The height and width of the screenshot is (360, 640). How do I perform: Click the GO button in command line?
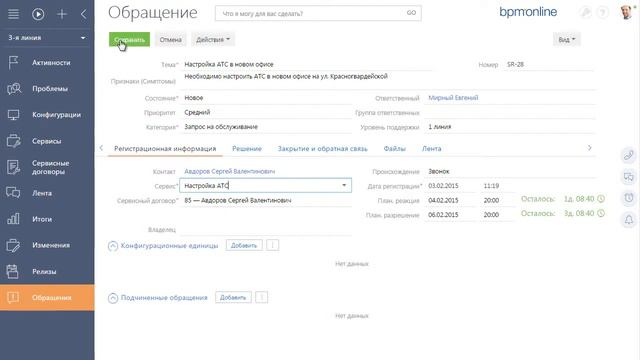point(411,13)
